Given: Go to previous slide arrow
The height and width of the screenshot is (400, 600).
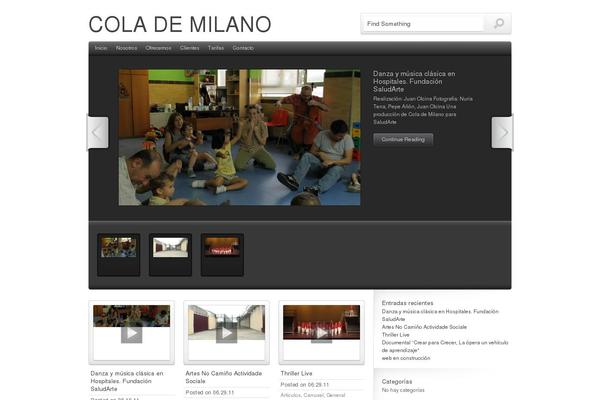Looking at the screenshot, I should click(98, 132).
